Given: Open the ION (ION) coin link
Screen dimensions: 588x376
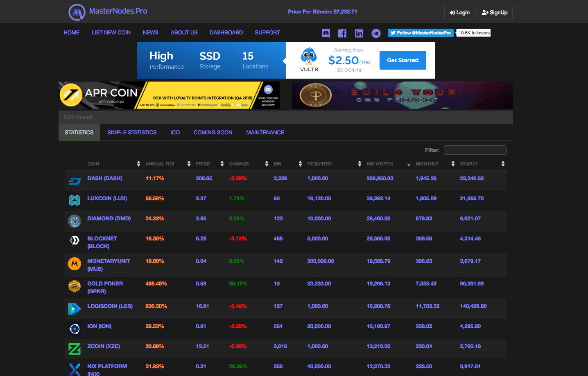Looking at the screenshot, I should pyautogui.click(x=99, y=326).
